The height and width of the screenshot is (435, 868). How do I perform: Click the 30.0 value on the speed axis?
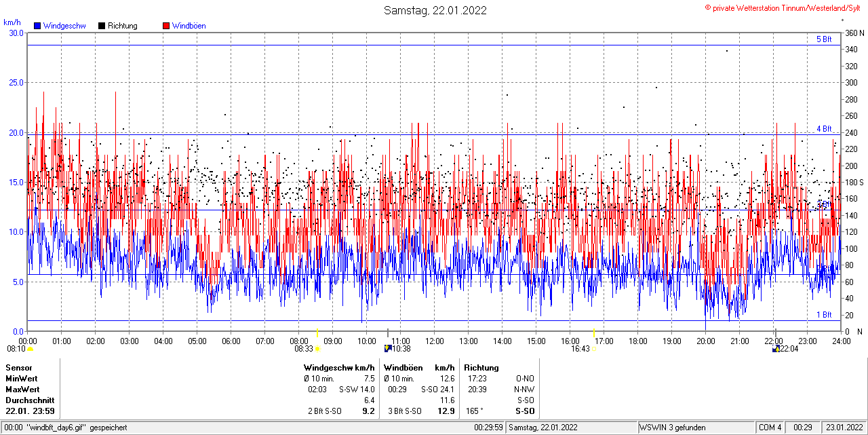(16, 33)
